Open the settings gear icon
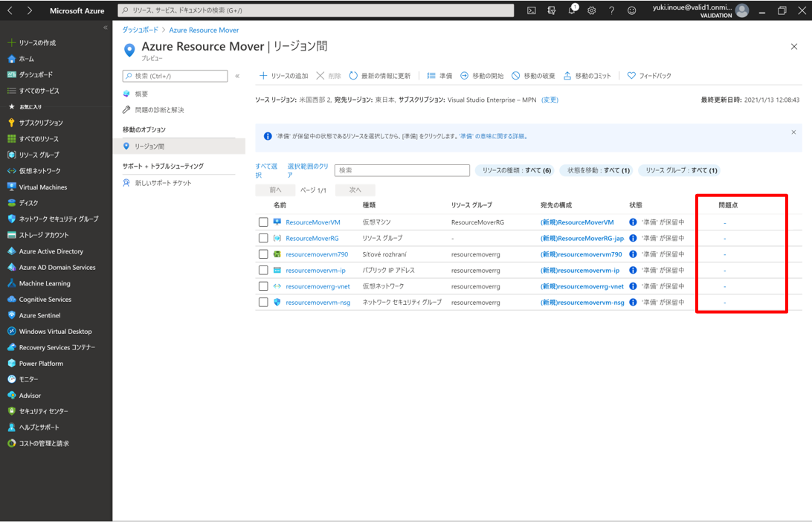Screen dimensions: 812x522 click(591, 10)
